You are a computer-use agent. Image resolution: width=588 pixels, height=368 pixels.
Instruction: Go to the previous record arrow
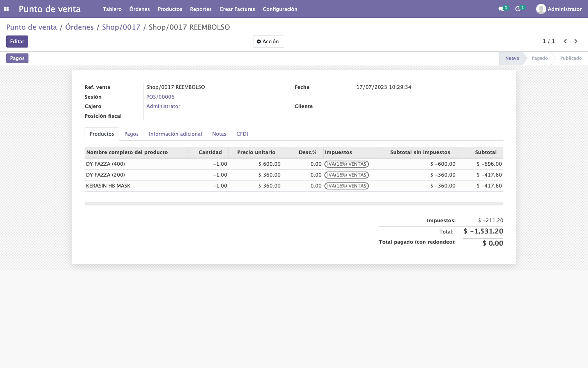[565, 41]
